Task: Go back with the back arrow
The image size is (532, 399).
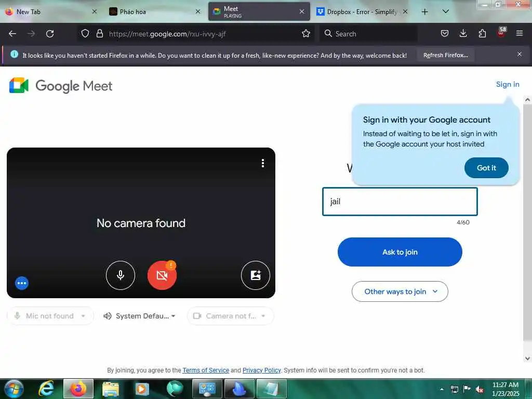Action: pos(12,34)
